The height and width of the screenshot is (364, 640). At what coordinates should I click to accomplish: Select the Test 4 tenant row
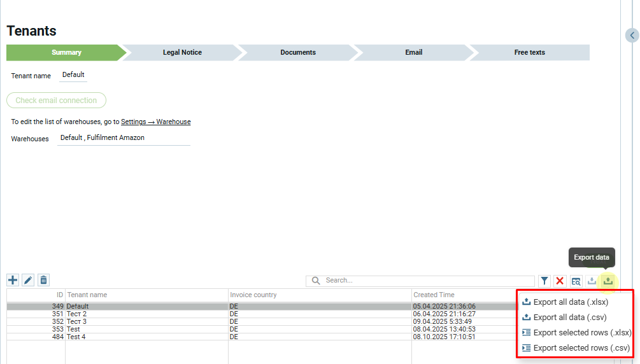[146, 337]
